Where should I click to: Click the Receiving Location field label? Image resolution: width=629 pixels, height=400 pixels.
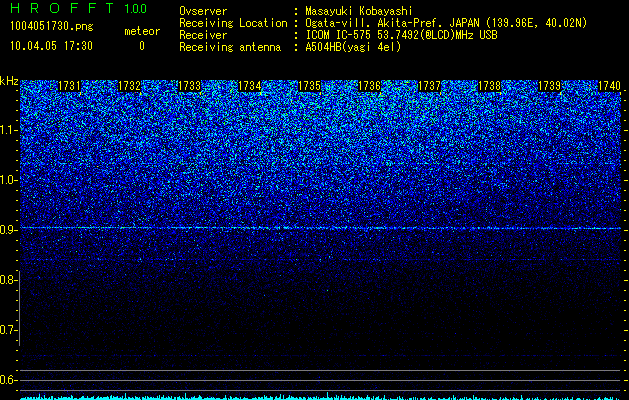pos(233,23)
